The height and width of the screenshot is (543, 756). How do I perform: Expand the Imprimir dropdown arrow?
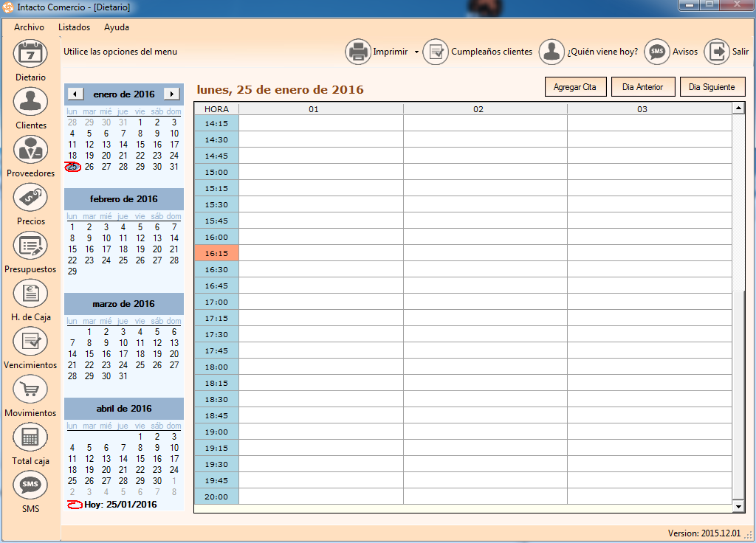(x=416, y=52)
